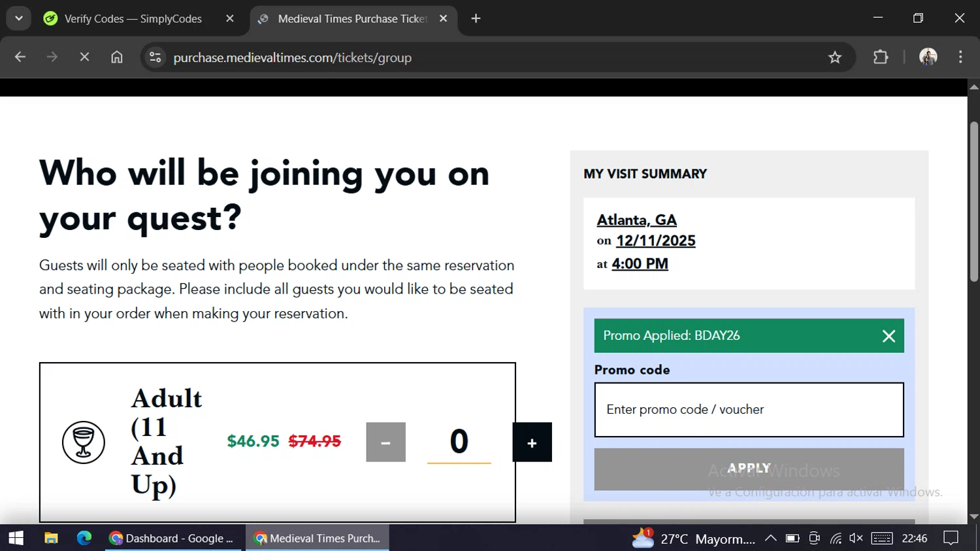
Task: Open the Meet Now tray icon
Action: coord(814,539)
